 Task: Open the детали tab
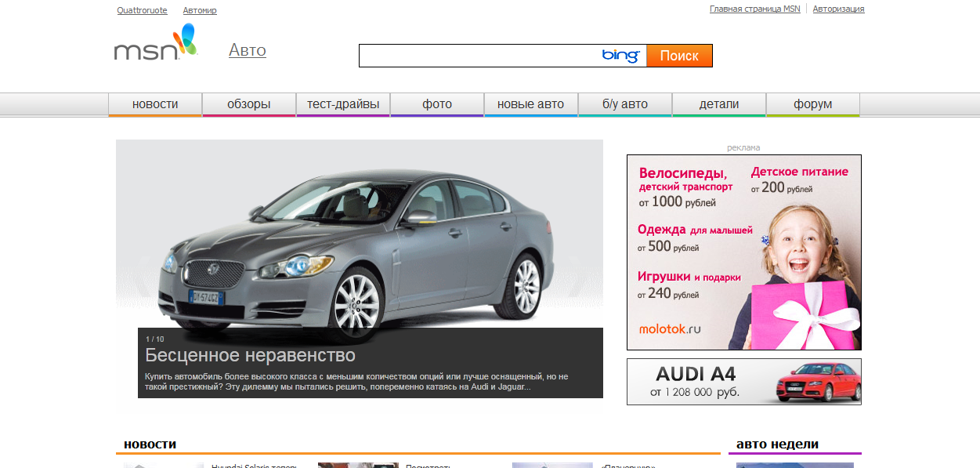[719, 104]
